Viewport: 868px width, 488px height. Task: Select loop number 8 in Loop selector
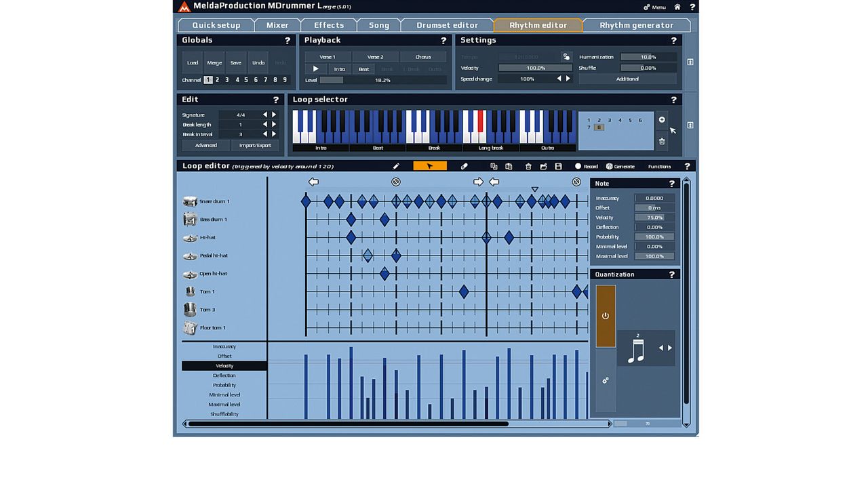599,127
